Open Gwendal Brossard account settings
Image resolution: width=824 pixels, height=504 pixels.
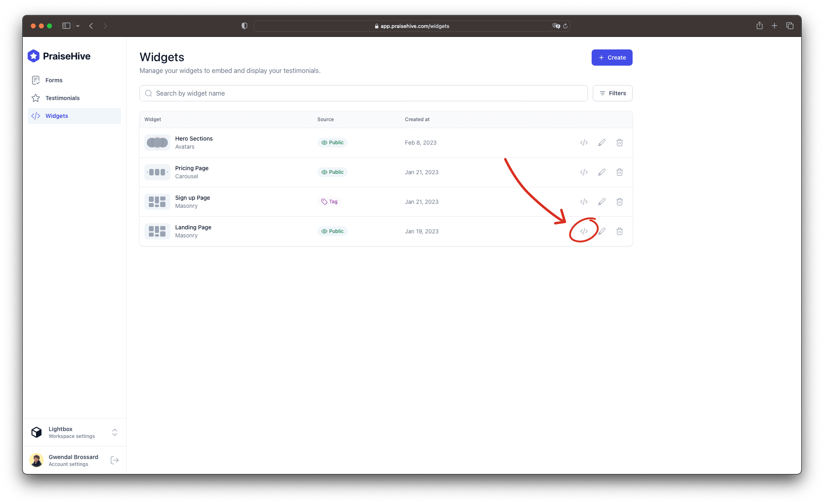pos(69,460)
